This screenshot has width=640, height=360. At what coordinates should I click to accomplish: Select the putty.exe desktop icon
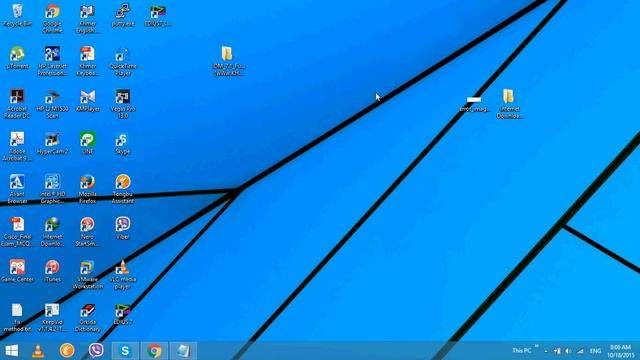(x=123, y=16)
